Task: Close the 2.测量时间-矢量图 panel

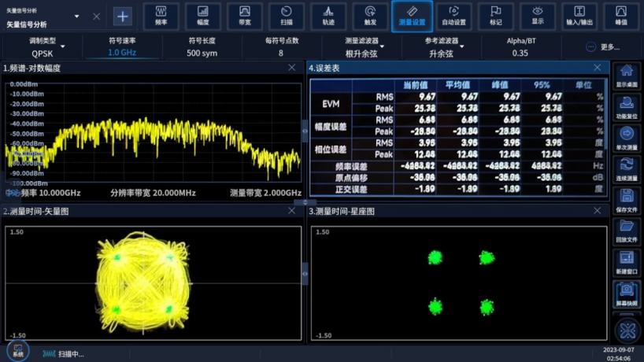Action: [x=291, y=211]
